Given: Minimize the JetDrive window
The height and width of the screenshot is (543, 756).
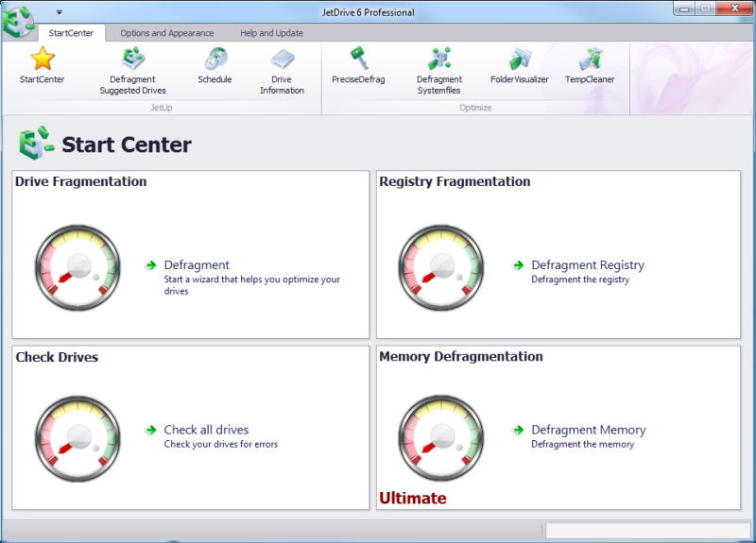Looking at the screenshot, I should [x=684, y=8].
